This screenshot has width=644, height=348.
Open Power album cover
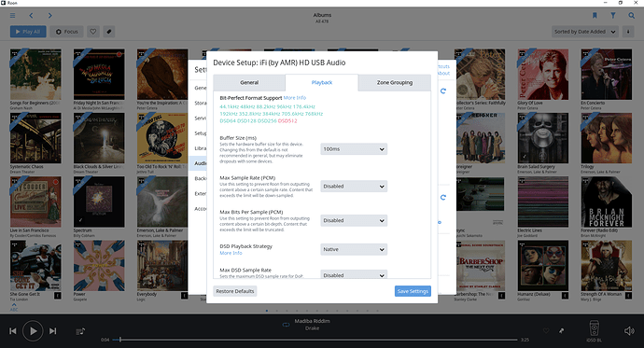pyautogui.click(x=99, y=266)
